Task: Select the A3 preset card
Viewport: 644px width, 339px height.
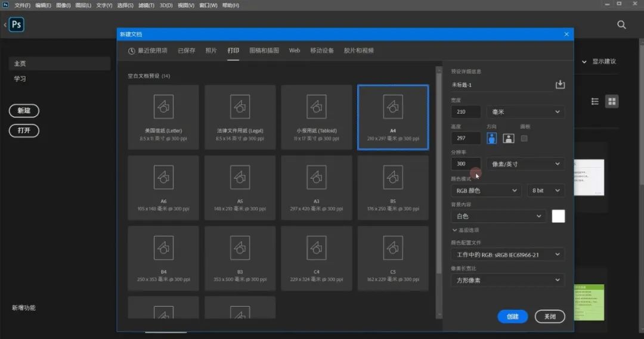Action: [x=317, y=188]
